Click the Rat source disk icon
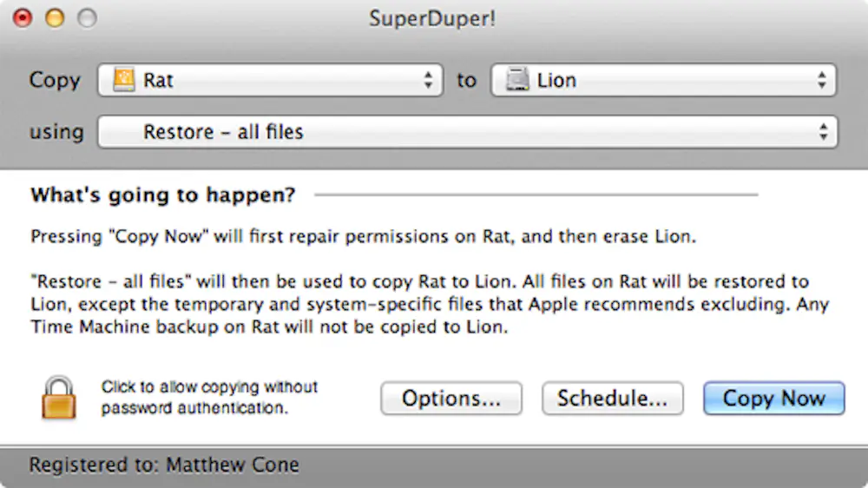Screen dimensions: 868x488 [124, 80]
